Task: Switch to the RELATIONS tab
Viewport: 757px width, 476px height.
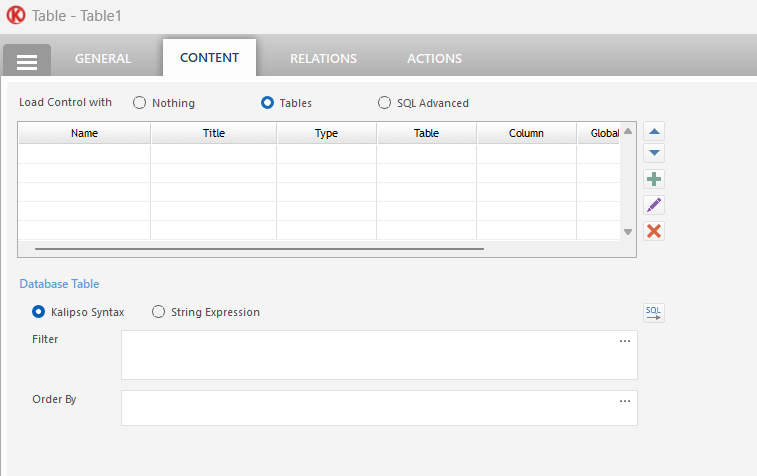Action: (x=323, y=59)
